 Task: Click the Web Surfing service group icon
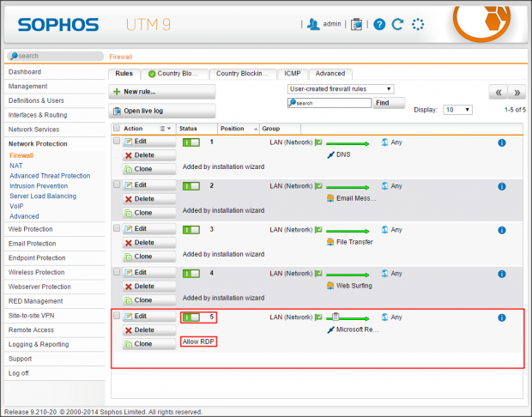[x=330, y=286]
